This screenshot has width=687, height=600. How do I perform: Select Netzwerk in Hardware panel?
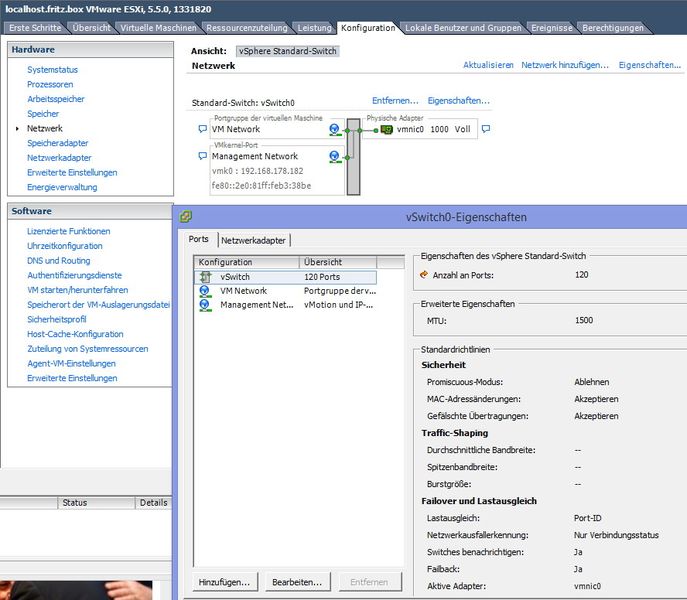45,128
